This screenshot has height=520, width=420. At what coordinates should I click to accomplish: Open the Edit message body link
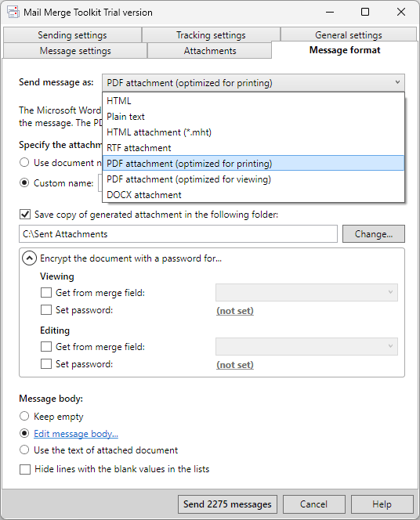coord(76,434)
